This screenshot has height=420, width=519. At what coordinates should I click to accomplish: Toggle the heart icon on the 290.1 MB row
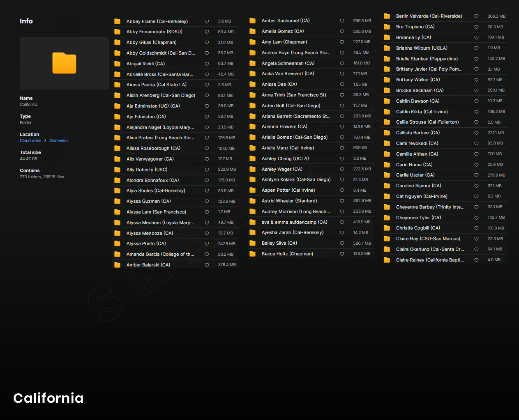pos(476,90)
